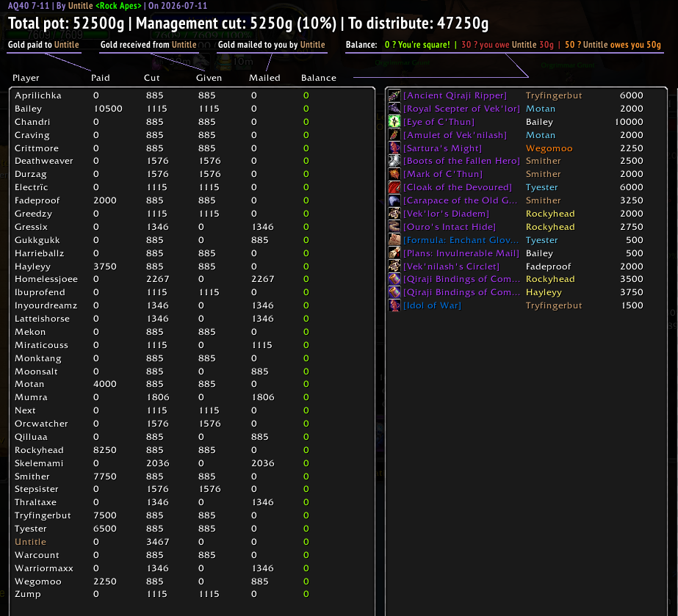Screen dimensions: 678x616
Task: Click the Boots of the Fallen Hero icon
Action: (394, 161)
